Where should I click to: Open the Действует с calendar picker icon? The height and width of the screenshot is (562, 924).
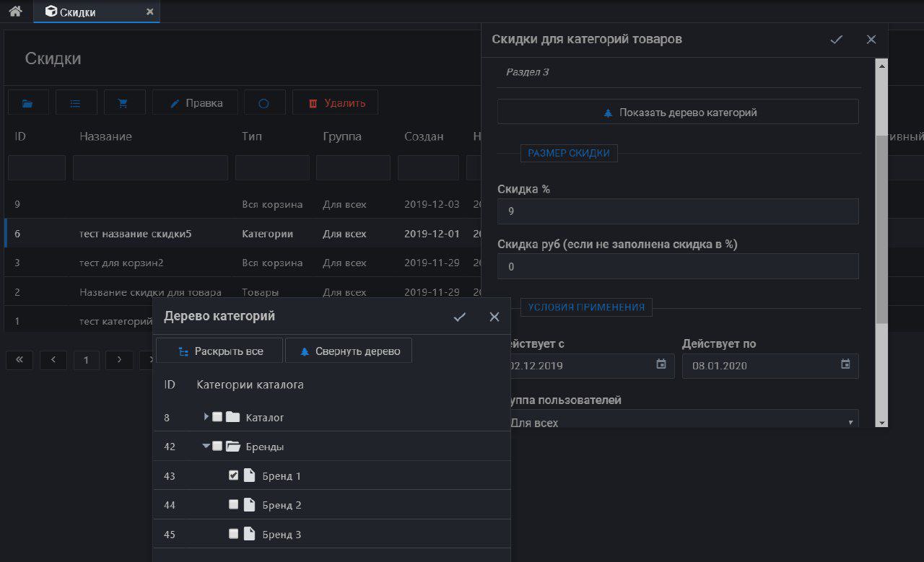661,364
